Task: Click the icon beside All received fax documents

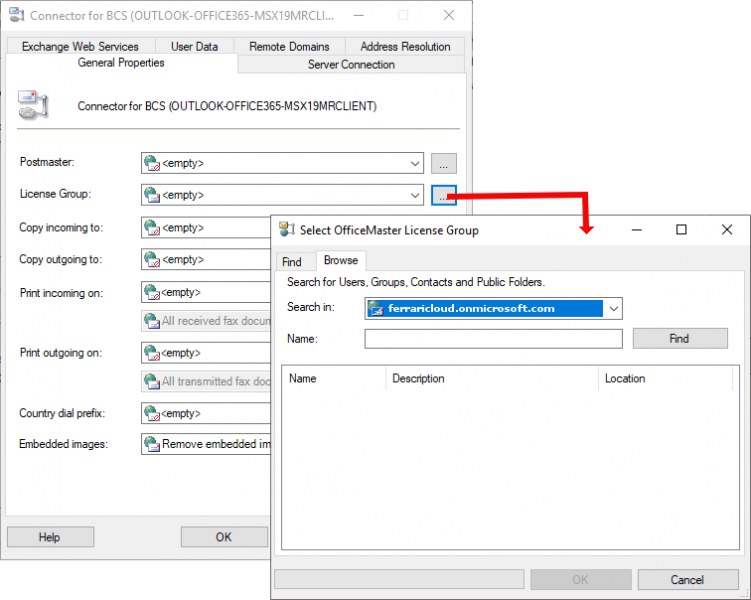Action: (x=152, y=321)
